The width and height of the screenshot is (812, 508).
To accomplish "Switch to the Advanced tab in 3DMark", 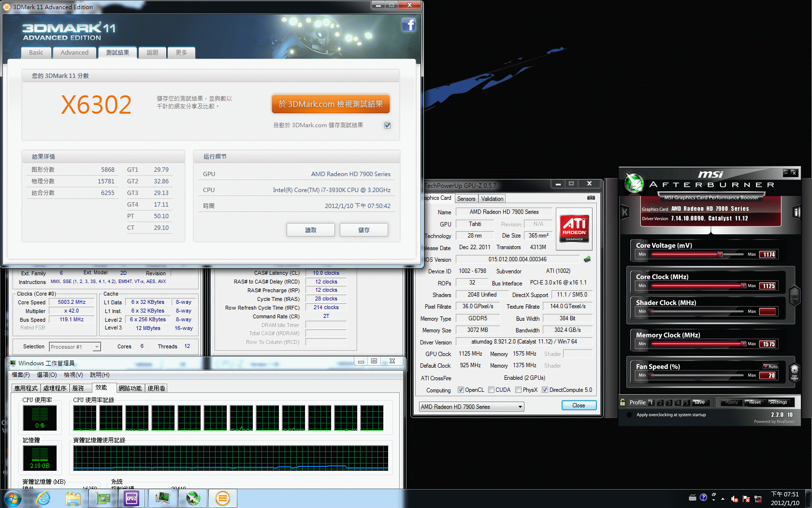I will (x=74, y=53).
